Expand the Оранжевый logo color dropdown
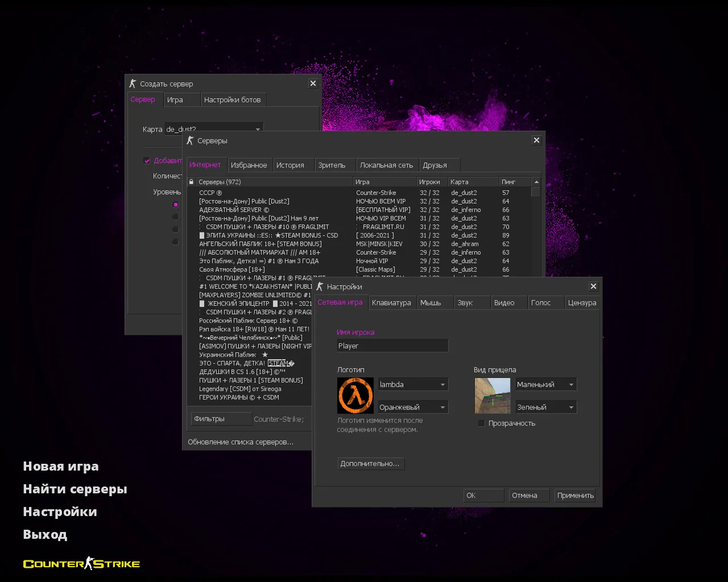The width and height of the screenshot is (728, 582). pos(413,408)
